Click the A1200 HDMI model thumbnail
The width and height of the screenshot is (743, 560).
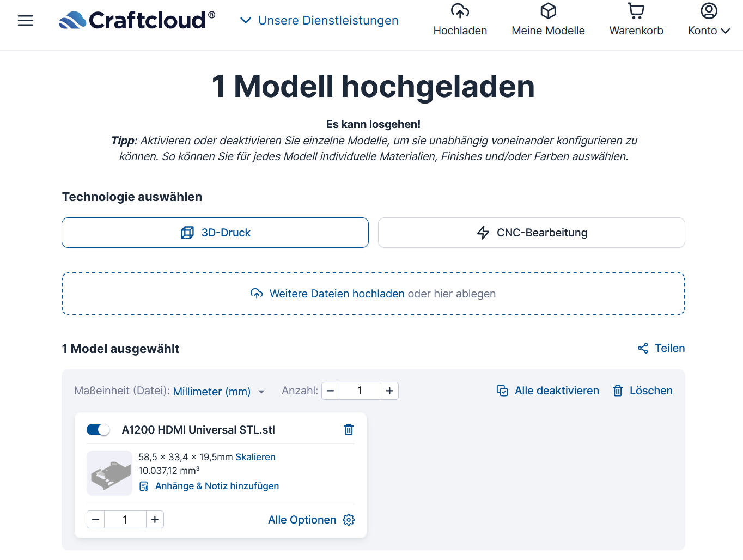[x=109, y=473]
